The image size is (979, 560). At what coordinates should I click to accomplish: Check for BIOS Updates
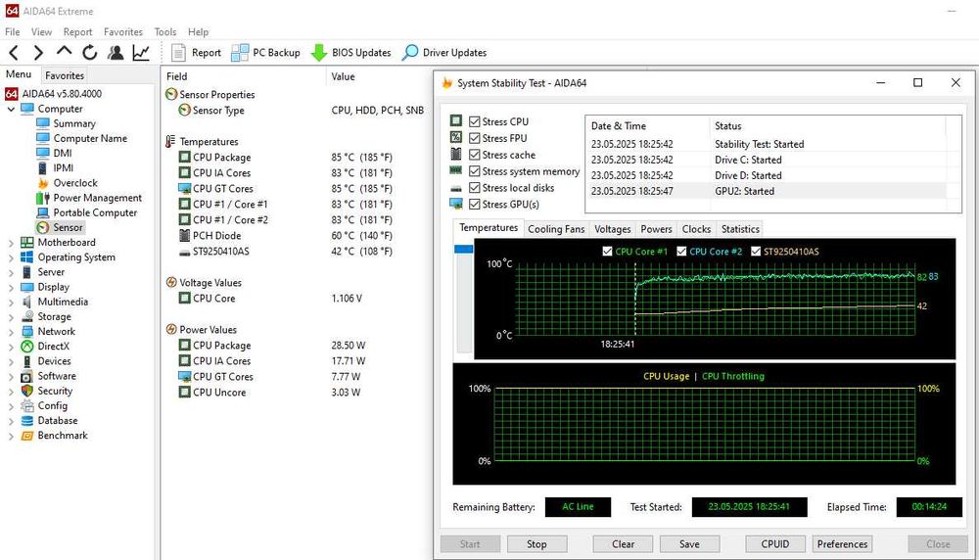tap(350, 53)
